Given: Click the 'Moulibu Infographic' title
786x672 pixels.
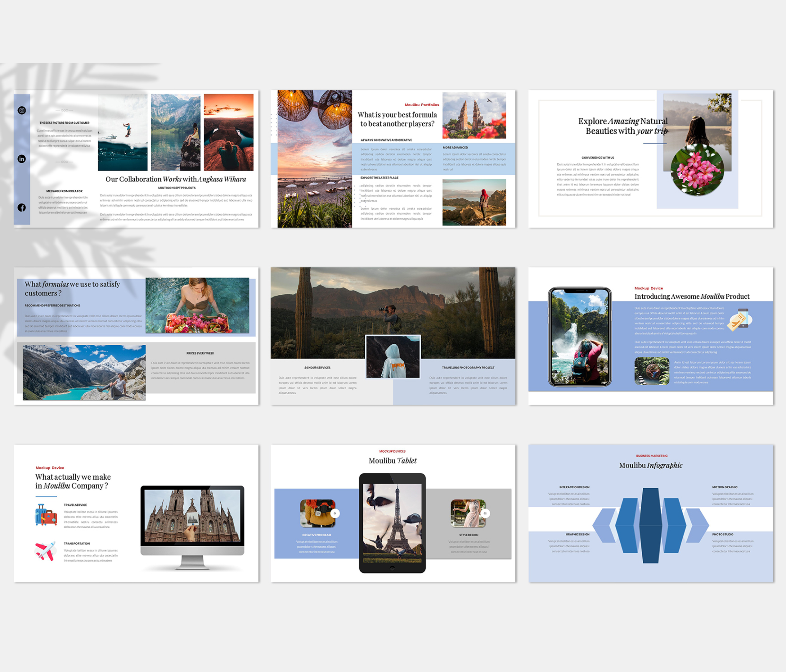Looking at the screenshot, I should 651,465.
